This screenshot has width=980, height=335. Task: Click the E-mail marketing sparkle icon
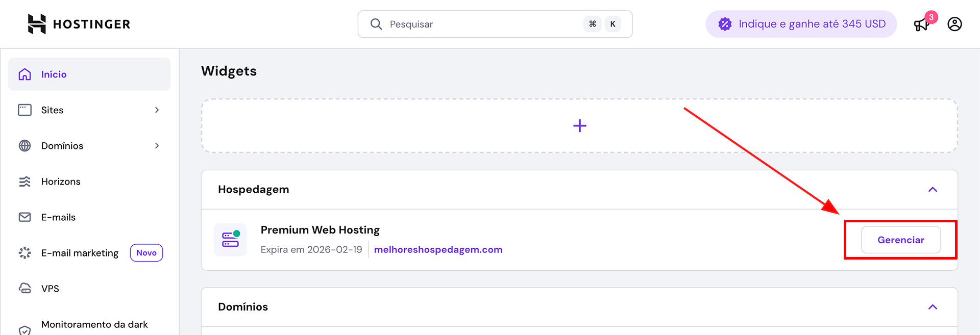point(24,253)
